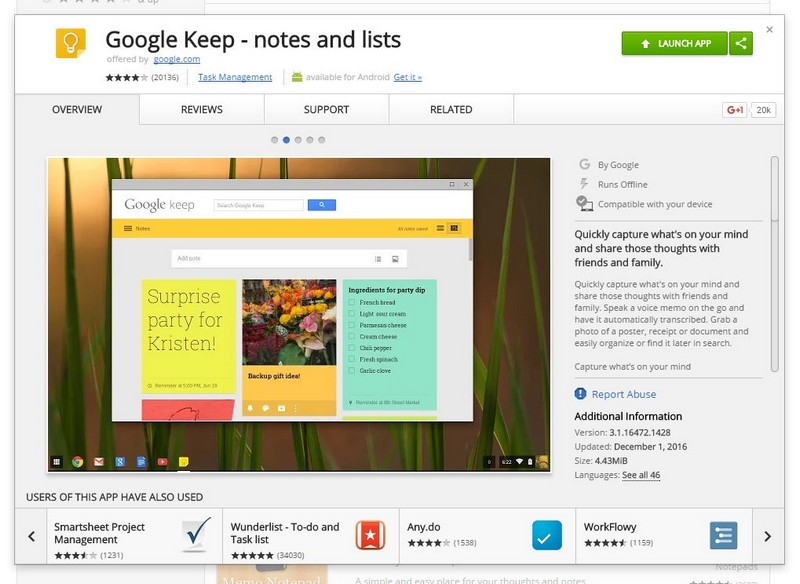Click the Android robot icon
The image size is (800, 584).
coord(297,77)
